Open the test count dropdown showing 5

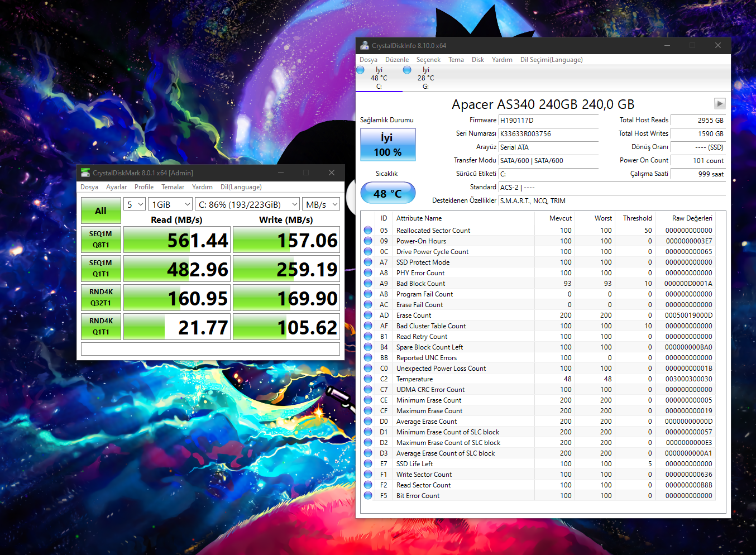135,204
